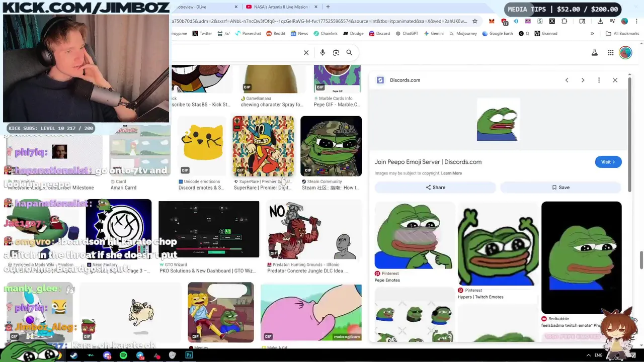Screen dimensions: 644x362
Task: Open Telegram from the taskbar
Action: click(x=140, y=355)
